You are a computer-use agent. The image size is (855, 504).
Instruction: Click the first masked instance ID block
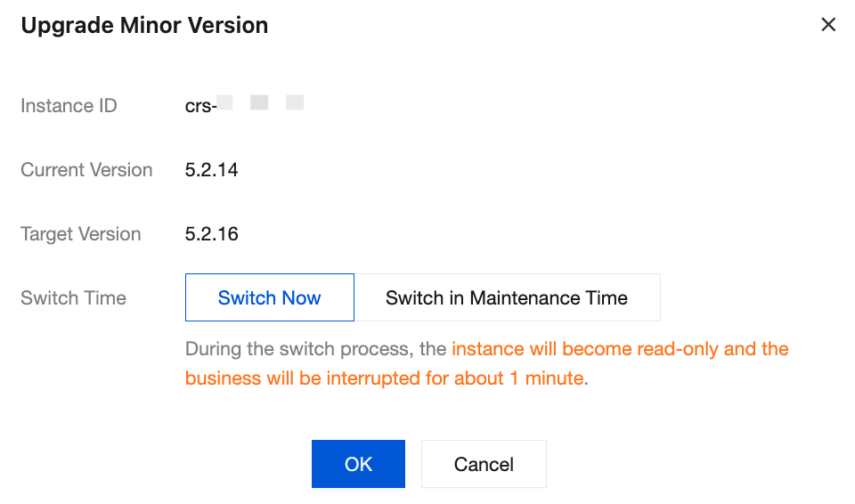pos(224,102)
